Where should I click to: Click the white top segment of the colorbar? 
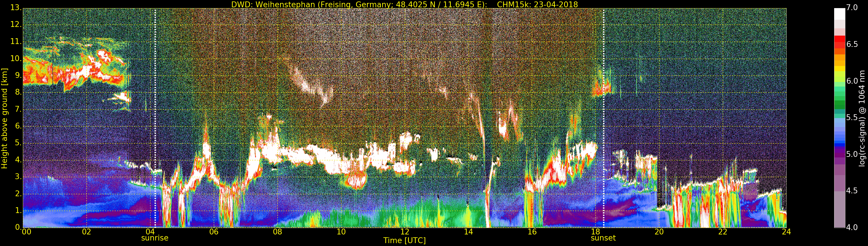pyautogui.click(x=839, y=14)
